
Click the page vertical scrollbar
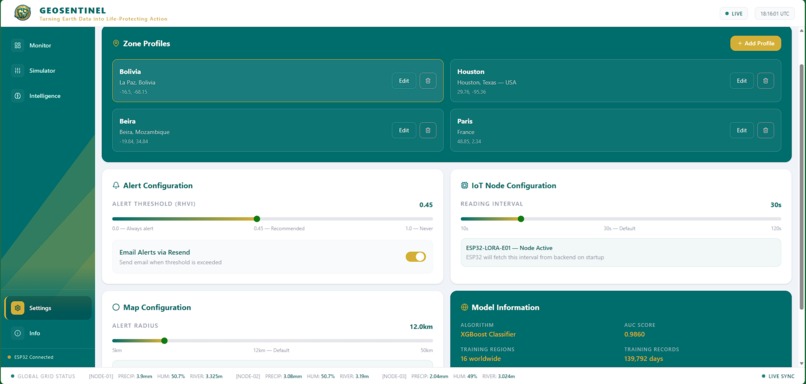tap(802, 188)
